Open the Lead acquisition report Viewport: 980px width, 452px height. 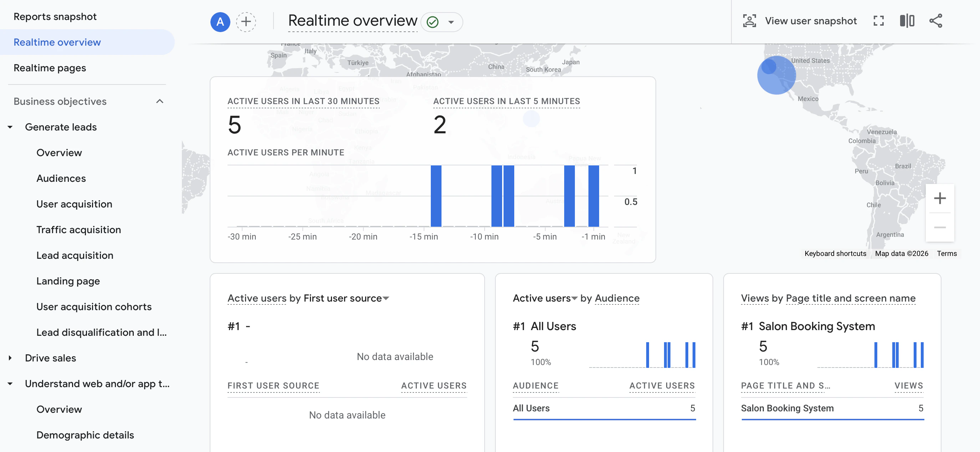click(x=75, y=256)
